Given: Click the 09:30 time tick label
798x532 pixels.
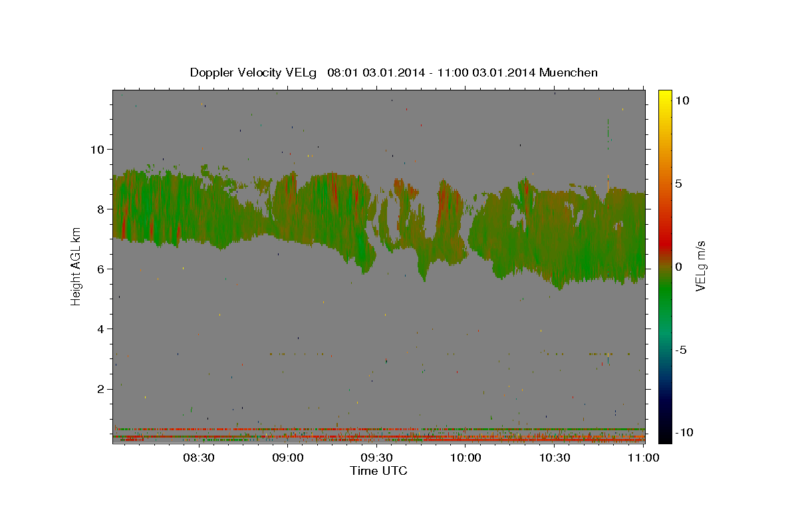Looking at the screenshot, I should coord(377,458).
